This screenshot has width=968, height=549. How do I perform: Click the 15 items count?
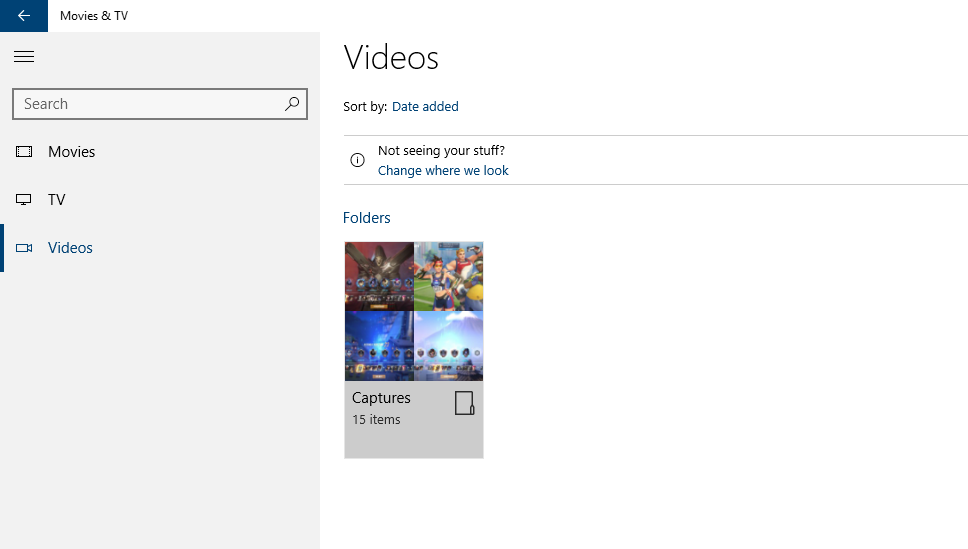click(376, 420)
